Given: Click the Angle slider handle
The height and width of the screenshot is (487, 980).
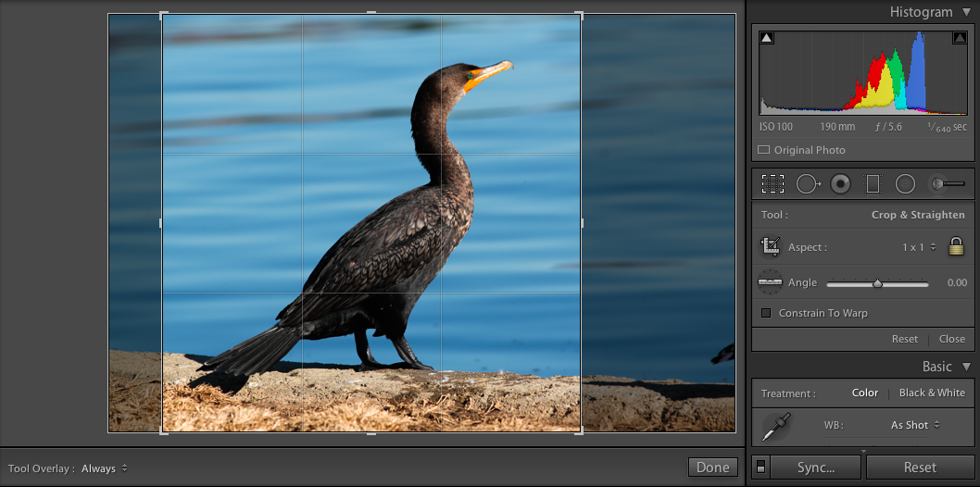Looking at the screenshot, I should point(877,283).
